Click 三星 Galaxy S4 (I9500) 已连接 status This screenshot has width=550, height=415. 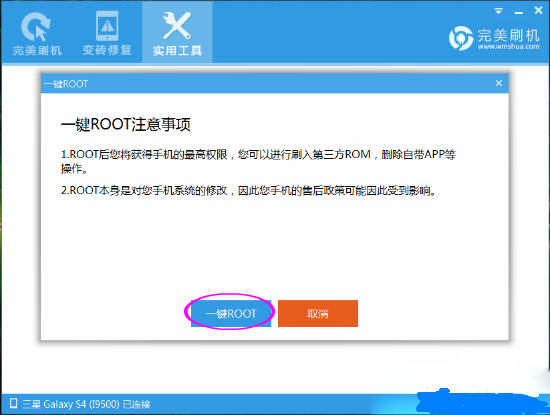tap(86, 404)
